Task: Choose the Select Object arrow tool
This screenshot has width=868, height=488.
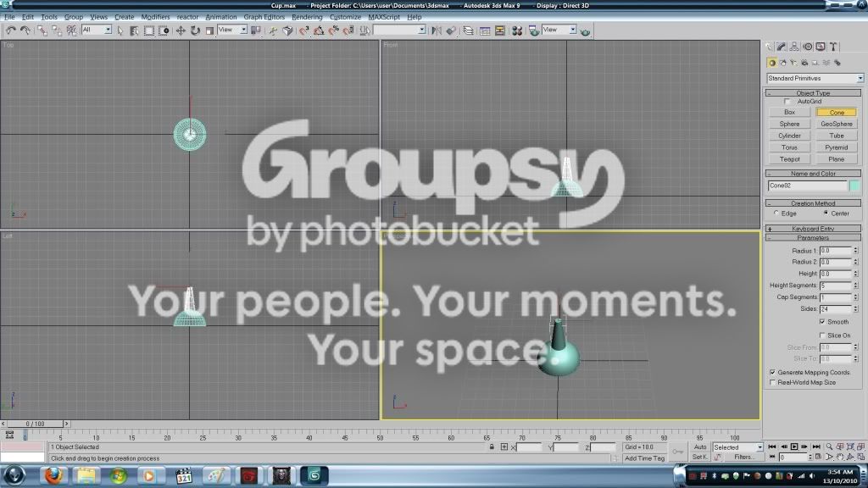Action: click(120, 31)
